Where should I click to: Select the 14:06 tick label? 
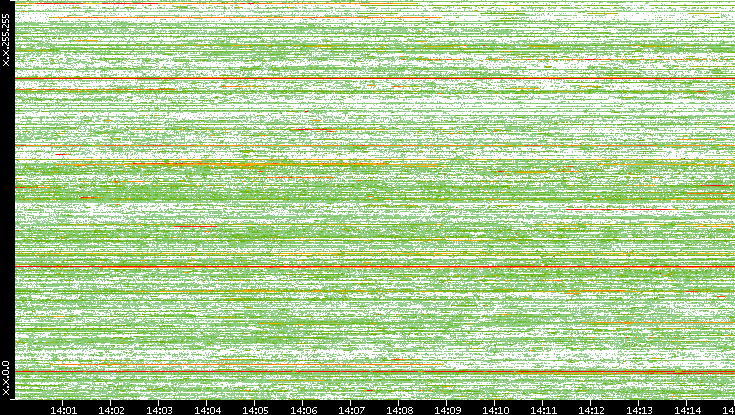pyautogui.click(x=303, y=410)
